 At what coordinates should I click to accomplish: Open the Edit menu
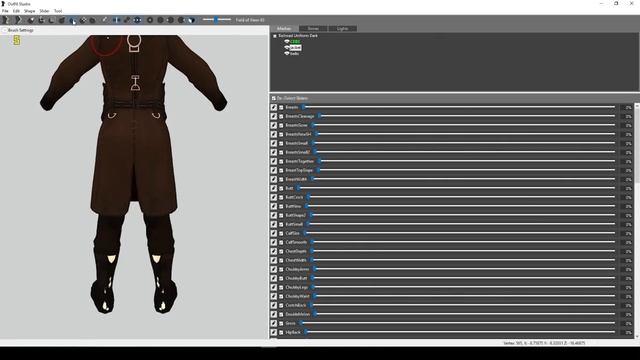tap(16, 11)
